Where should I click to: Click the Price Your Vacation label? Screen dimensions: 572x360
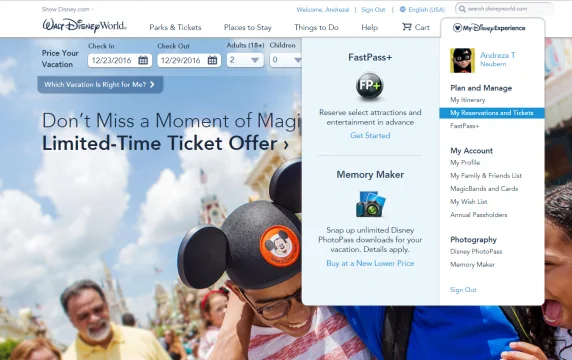60,59
